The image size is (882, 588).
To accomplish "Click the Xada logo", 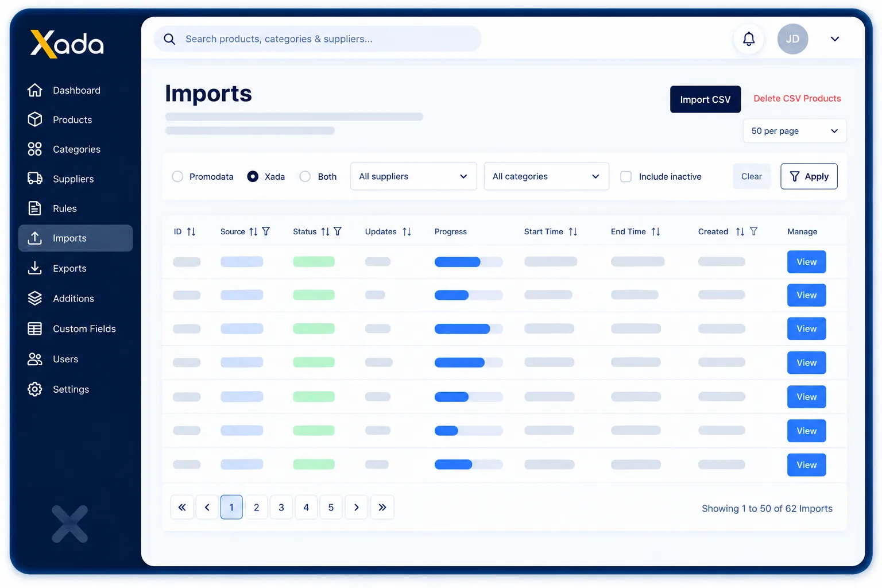I will [67, 44].
